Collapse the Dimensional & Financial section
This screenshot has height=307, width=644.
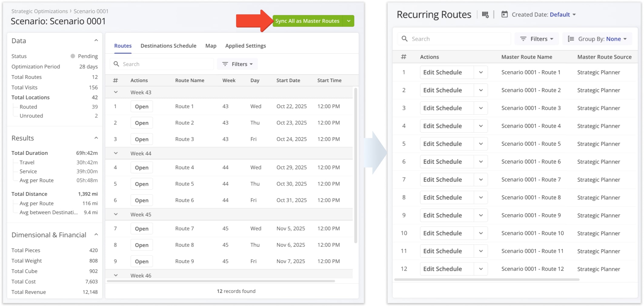(96, 235)
